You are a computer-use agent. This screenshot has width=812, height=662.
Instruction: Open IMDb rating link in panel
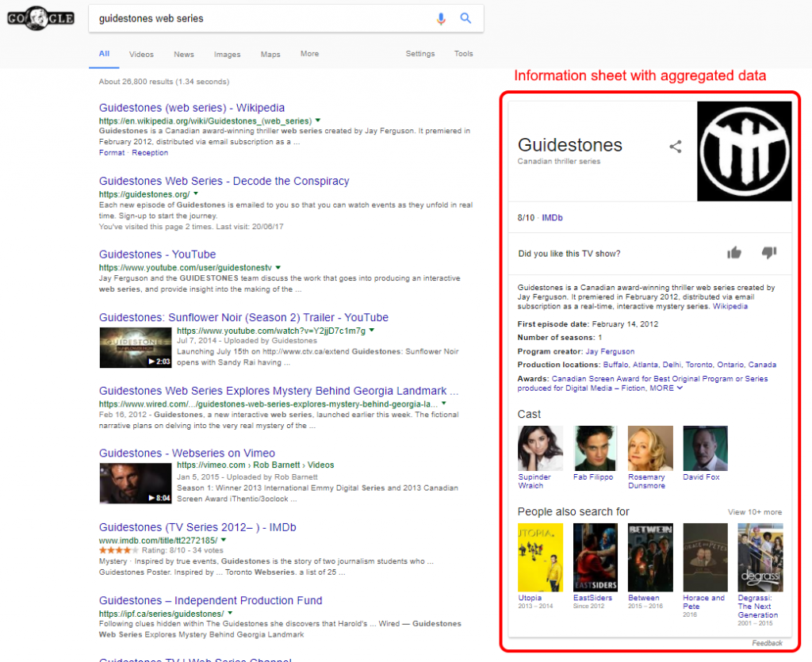coord(552,218)
